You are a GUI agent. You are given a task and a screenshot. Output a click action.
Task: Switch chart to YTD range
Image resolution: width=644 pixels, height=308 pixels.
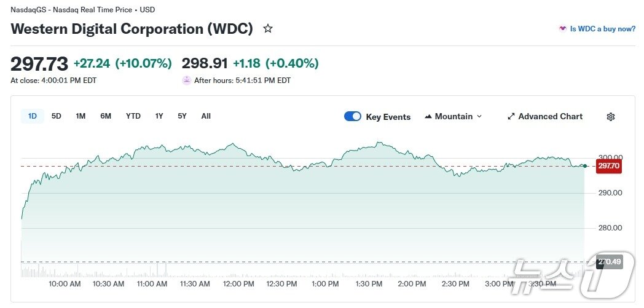click(x=133, y=116)
